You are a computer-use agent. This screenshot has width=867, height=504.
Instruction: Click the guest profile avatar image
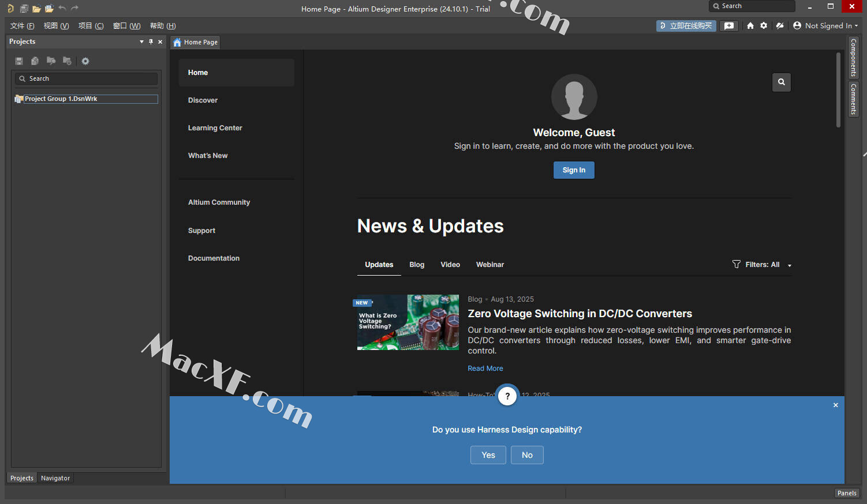click(x=574, y=97)
